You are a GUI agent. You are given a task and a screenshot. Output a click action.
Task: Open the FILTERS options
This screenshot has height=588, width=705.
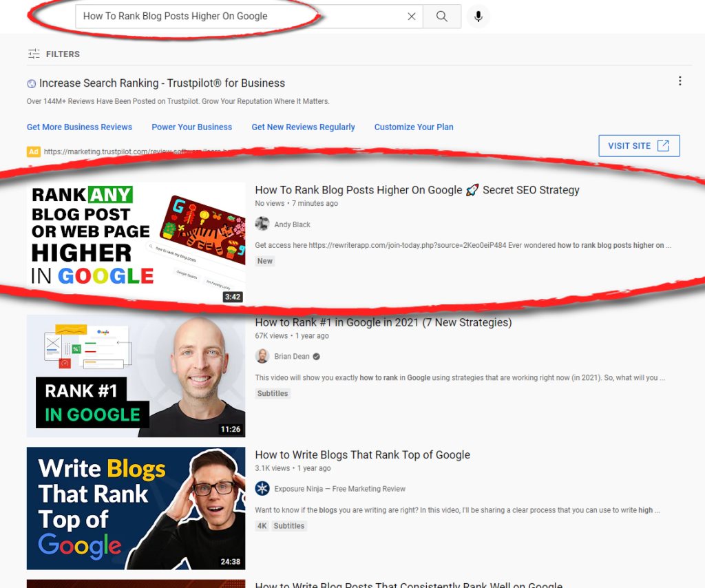point(54,54)
